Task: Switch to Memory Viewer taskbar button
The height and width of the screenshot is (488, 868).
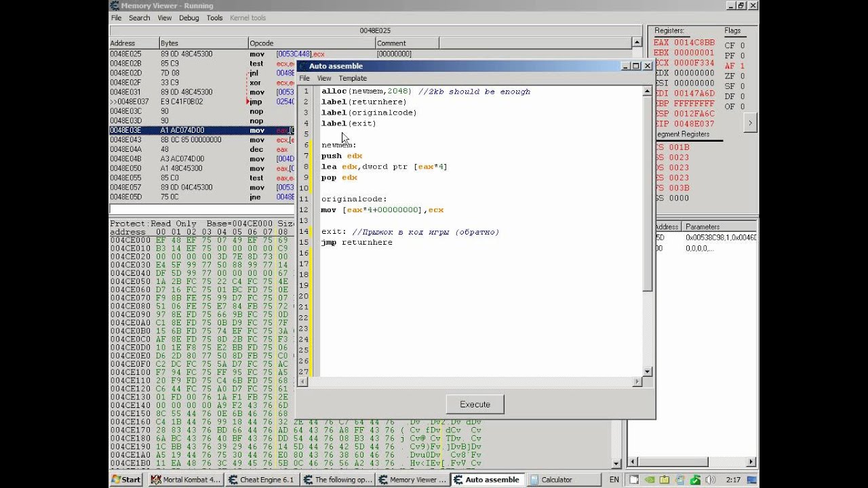Action: point(412,479)
